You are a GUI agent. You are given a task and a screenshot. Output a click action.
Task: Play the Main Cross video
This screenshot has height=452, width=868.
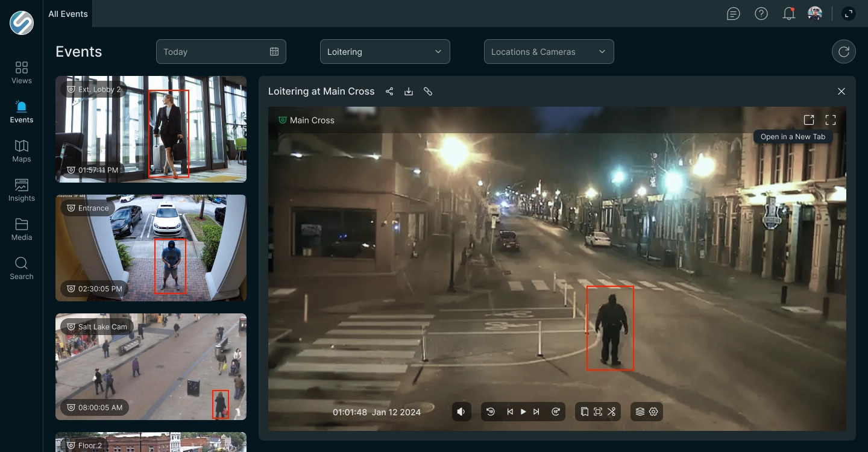tap(523, 412)
